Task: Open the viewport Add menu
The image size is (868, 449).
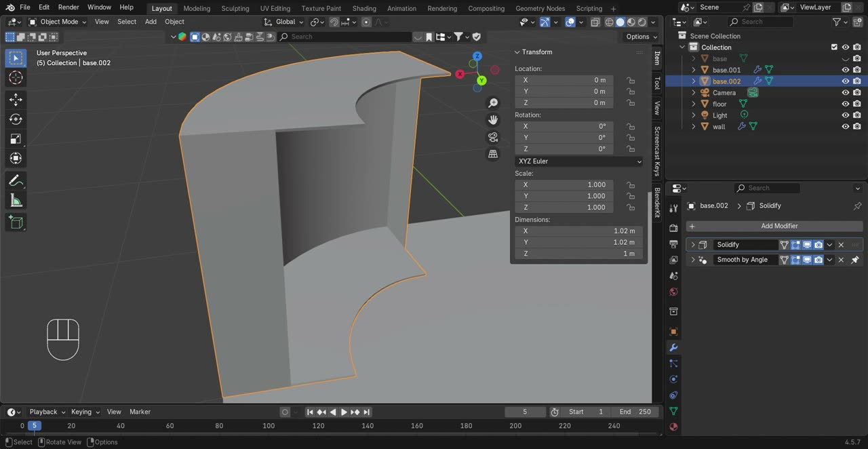Action: (x=151, y=22)
